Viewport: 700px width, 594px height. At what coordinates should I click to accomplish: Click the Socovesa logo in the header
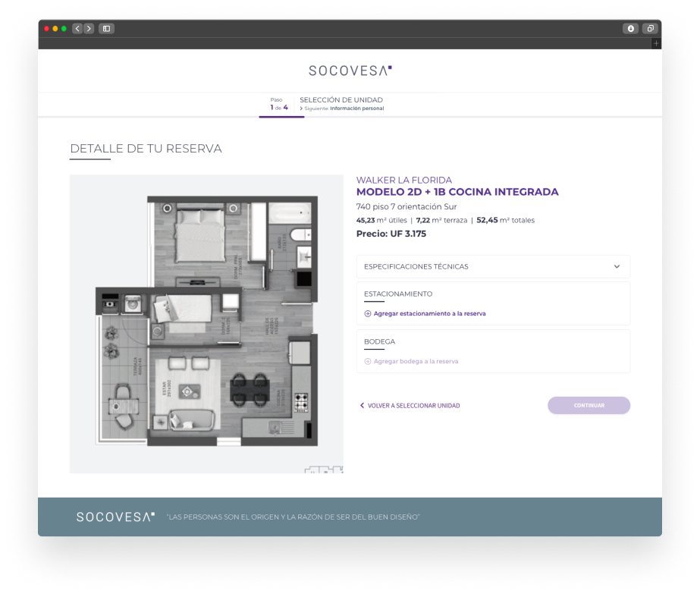350,71
